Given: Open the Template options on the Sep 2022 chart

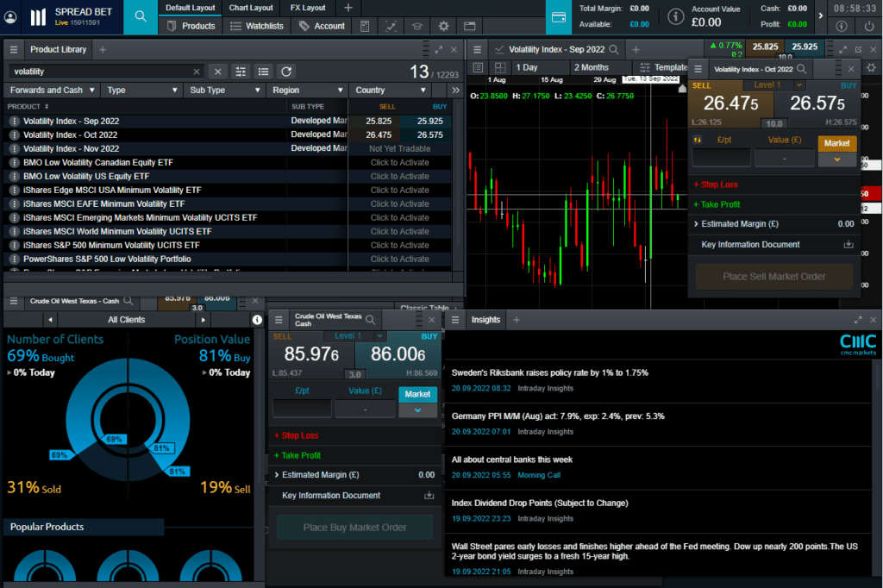Looking at the screenshot, I should 673,66.
